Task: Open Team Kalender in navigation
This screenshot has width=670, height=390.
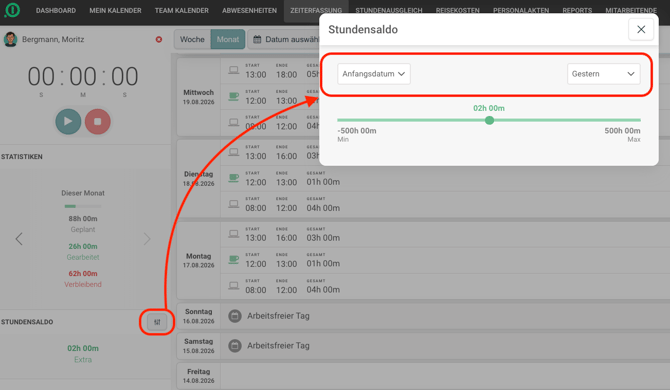Action: (x=182, y=10)
